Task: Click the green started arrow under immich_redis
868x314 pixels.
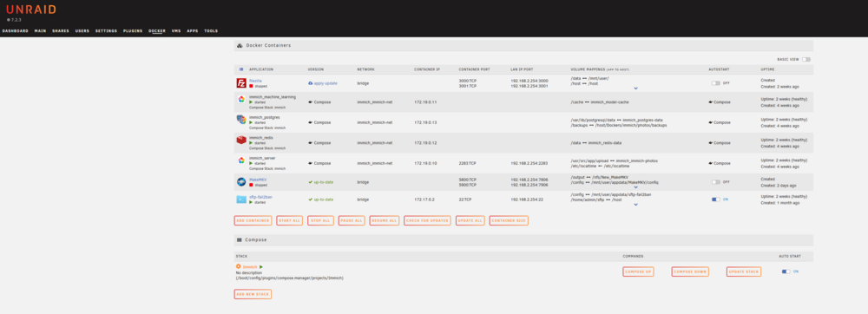Action: 251,142
